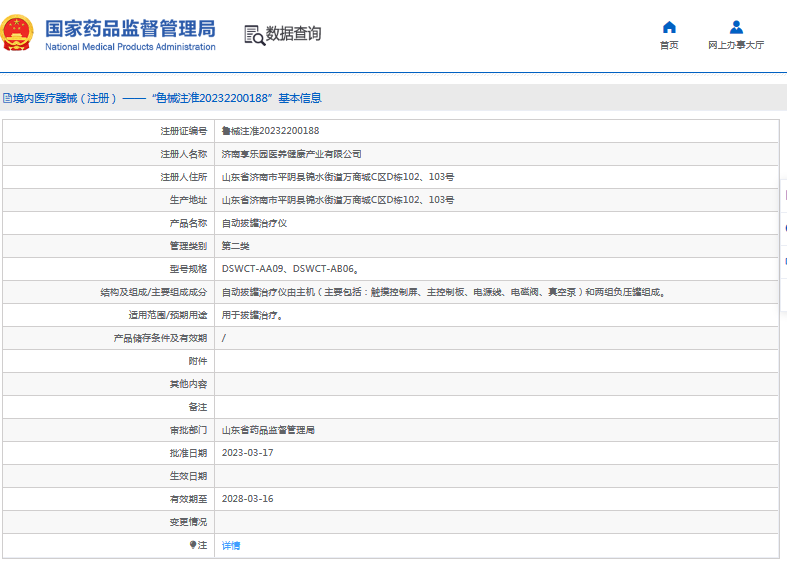The image size is (787, 563).
Task: Click the pin icon beside 注
Action: [x=193, y=545]
